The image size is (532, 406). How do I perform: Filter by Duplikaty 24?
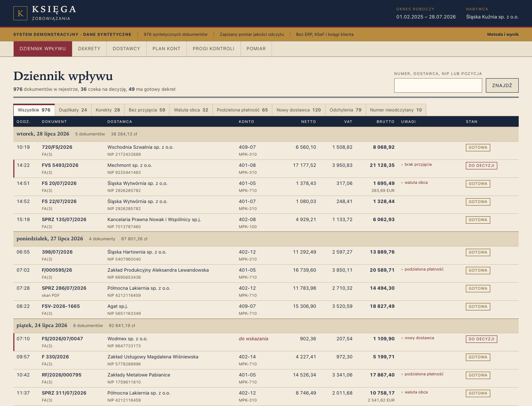(73, 110)
